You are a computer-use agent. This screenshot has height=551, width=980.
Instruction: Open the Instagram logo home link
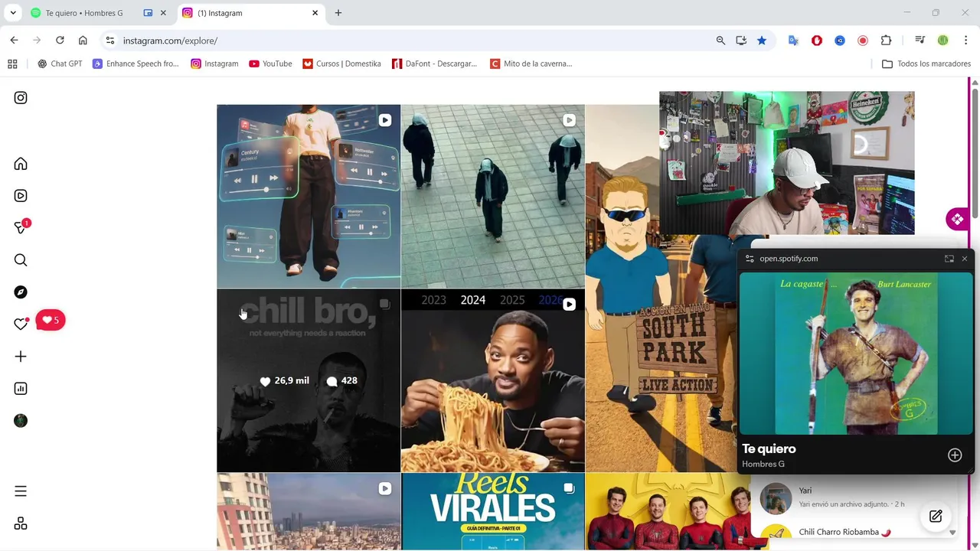click(x=21, y=98)
